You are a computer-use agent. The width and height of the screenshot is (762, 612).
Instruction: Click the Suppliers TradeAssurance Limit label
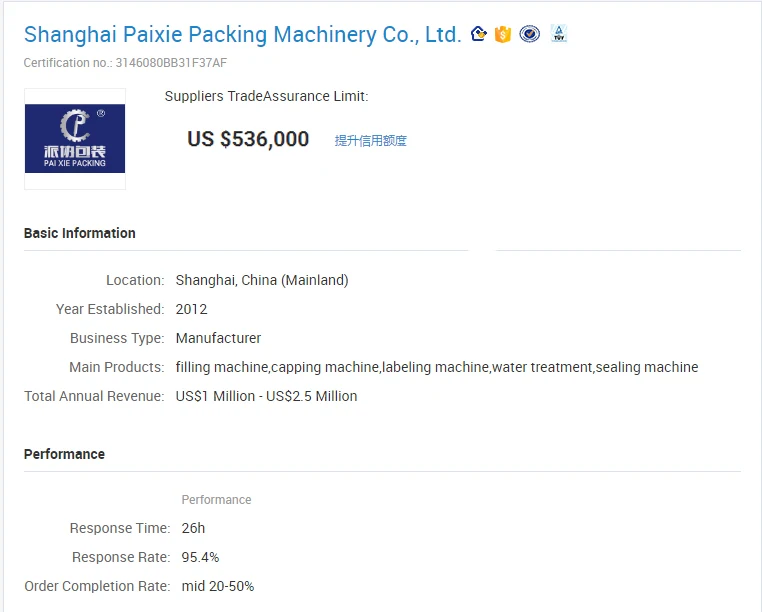coord(266,96)
